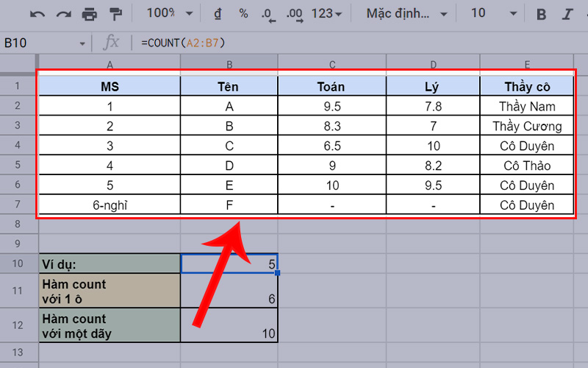Click cell containing Thầy Cương
588x368 pixels.
point(527,126)
